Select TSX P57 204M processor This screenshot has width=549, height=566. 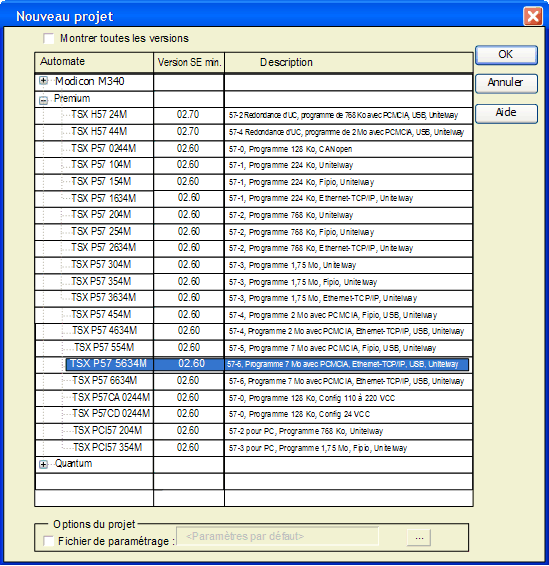(x=101, y=214)
